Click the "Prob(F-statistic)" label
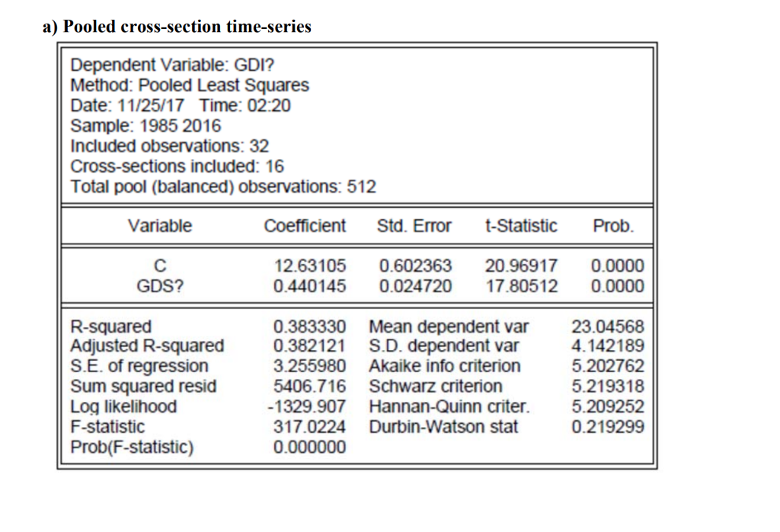780x532 pixels. click(132, 447)
